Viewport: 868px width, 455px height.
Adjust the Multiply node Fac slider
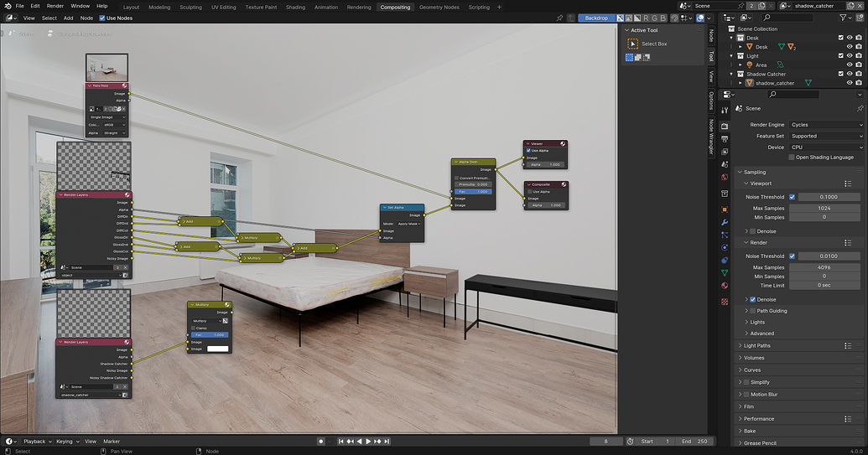coord(210,334)
